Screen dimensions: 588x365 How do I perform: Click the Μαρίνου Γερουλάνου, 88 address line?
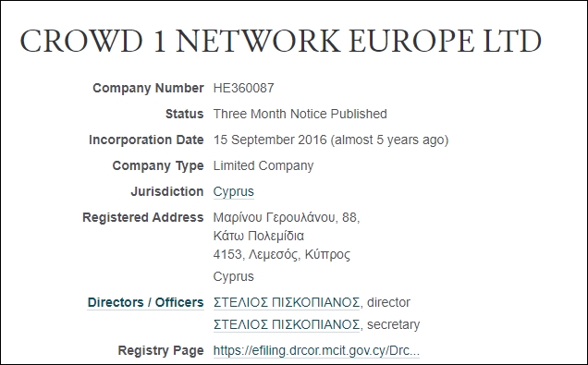point(287,217)
